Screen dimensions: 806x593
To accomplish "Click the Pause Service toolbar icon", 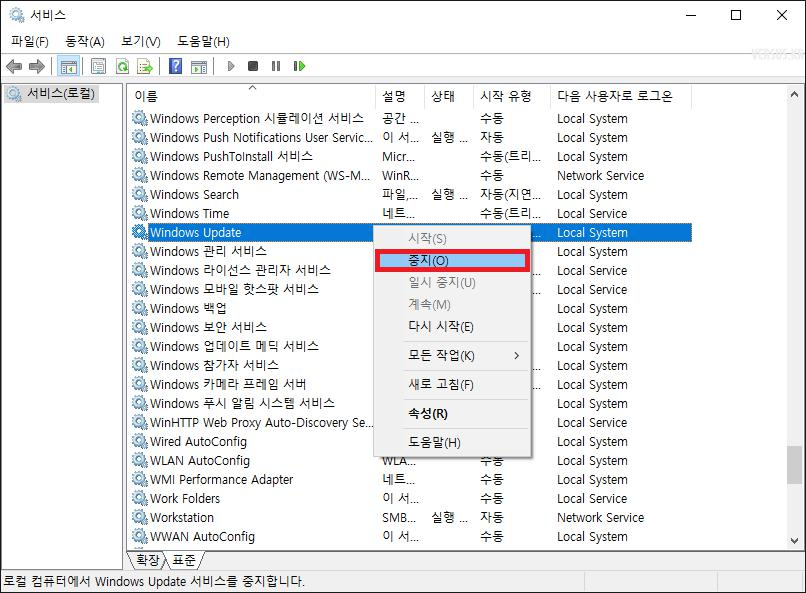I will (x=276, y=66).
